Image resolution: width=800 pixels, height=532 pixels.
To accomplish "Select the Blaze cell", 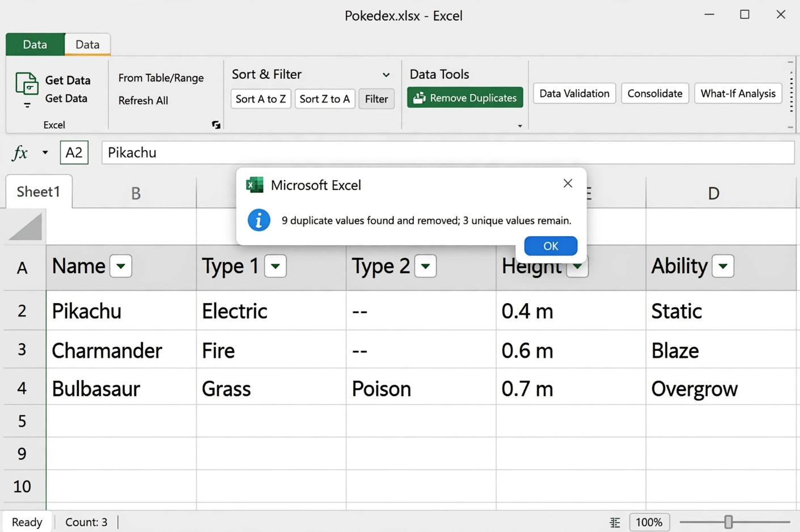I will (721, 350).
